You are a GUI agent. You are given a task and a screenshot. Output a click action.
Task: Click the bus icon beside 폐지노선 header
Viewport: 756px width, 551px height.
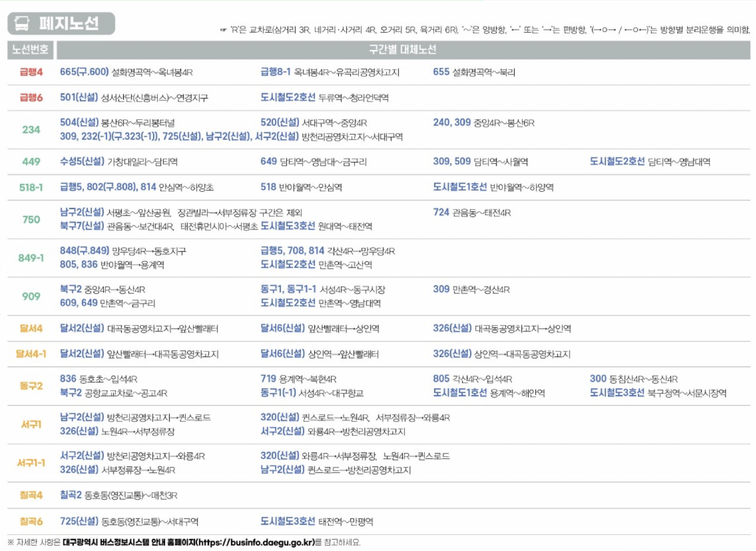pos(21,21)
